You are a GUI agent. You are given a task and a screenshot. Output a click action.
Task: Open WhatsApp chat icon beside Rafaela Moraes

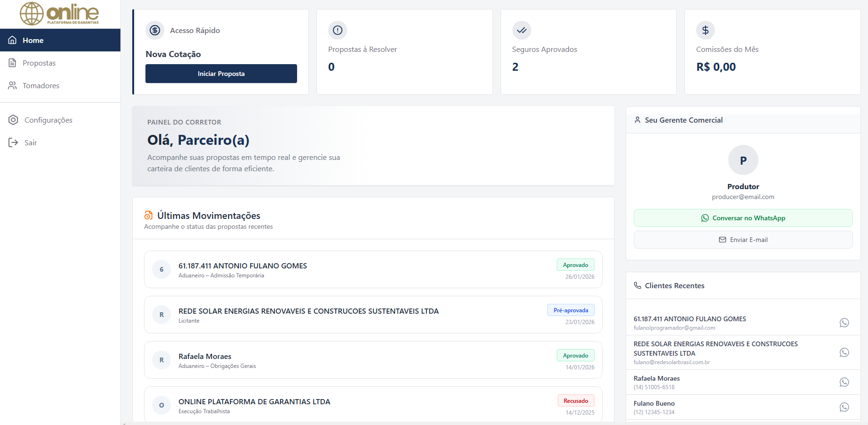point(844,382)
